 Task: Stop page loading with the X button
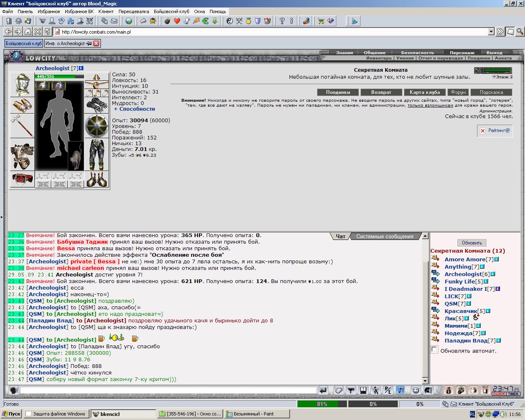click(x=38, y=32)
